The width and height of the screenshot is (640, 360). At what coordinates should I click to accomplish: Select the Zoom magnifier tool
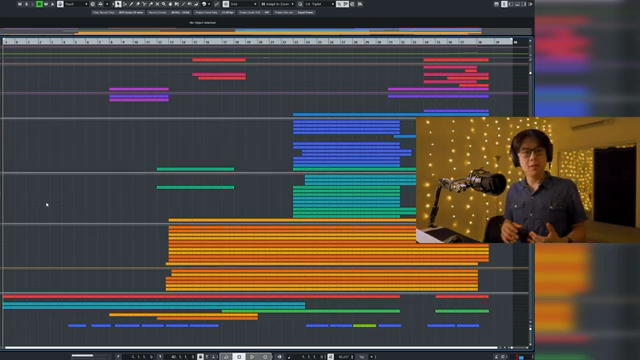[164, 4]
